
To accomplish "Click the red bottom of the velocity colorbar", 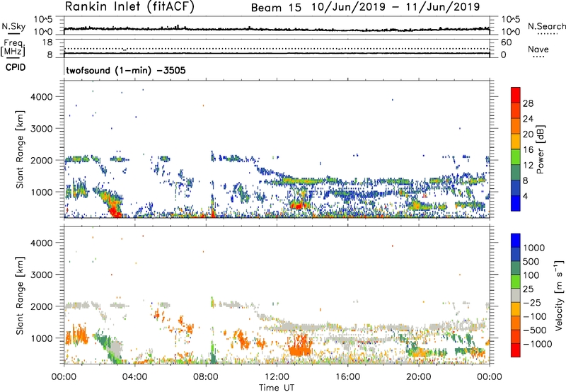I will (x=516, y=350).
